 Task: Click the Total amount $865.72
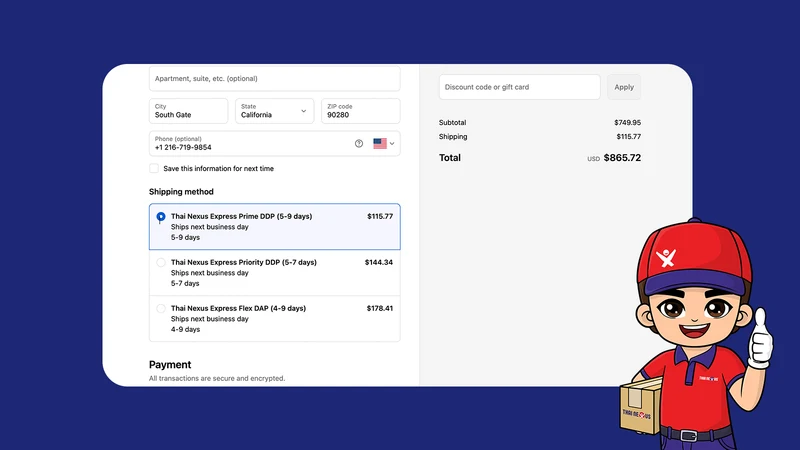tap(622, 158)
